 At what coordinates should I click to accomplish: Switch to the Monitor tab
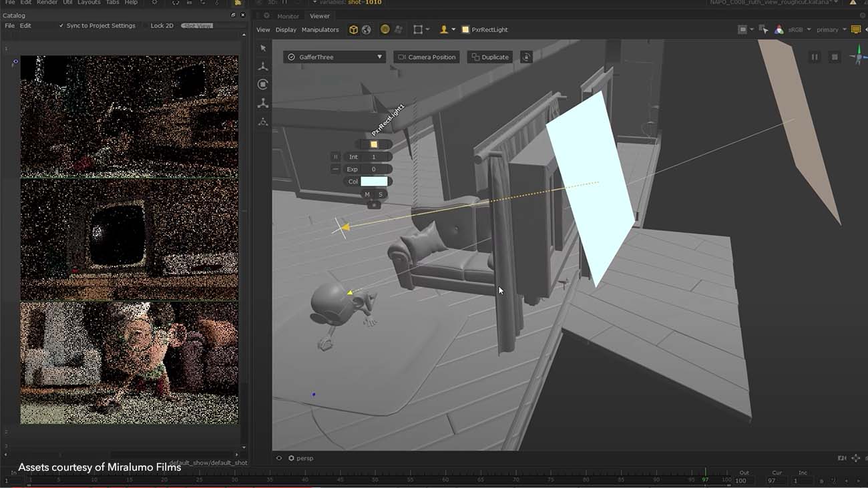click(288, 16)
